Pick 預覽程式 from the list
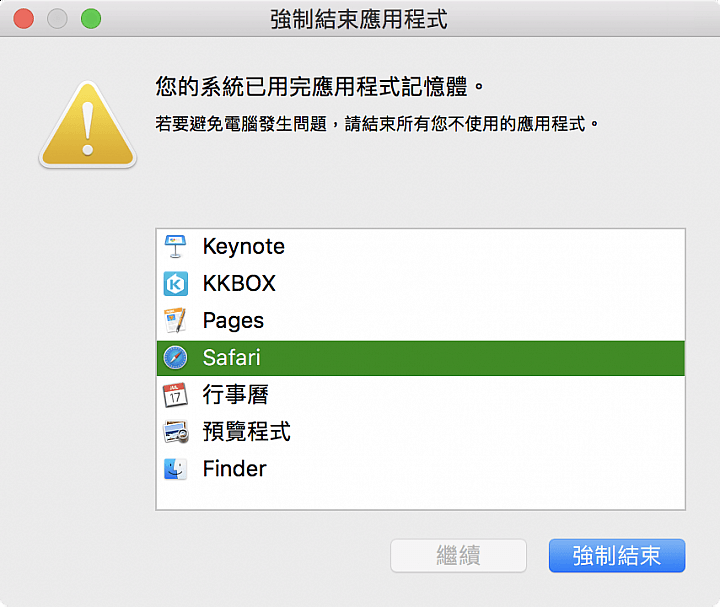 pyautogui.click(x=421, y=432)
